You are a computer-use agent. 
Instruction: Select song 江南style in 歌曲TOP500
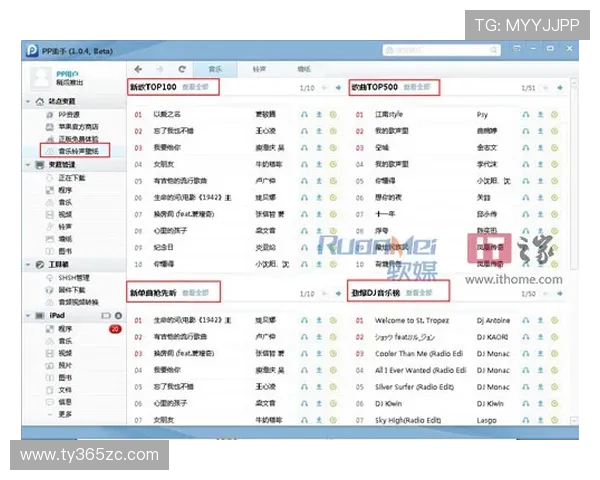[x=389, y=114]
